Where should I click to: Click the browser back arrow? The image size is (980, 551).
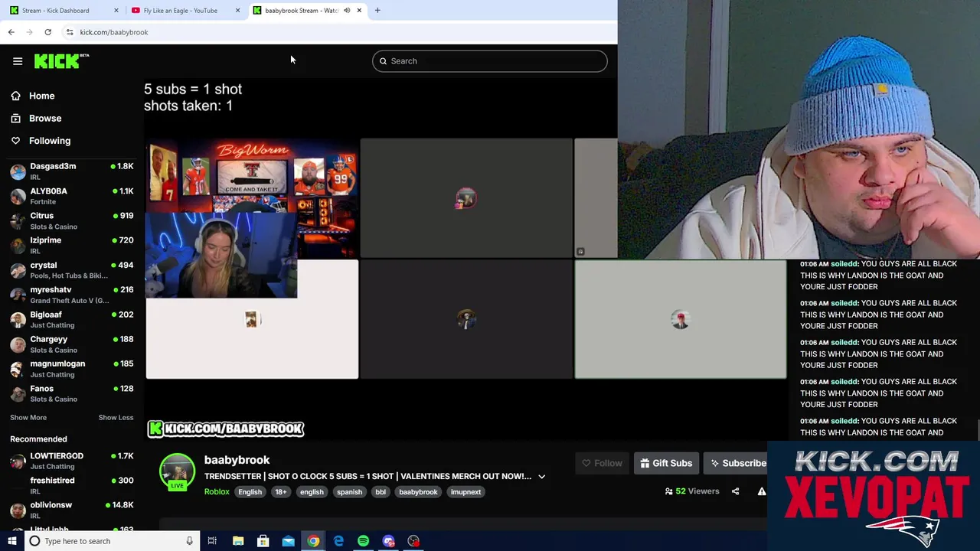pos(11,32)
